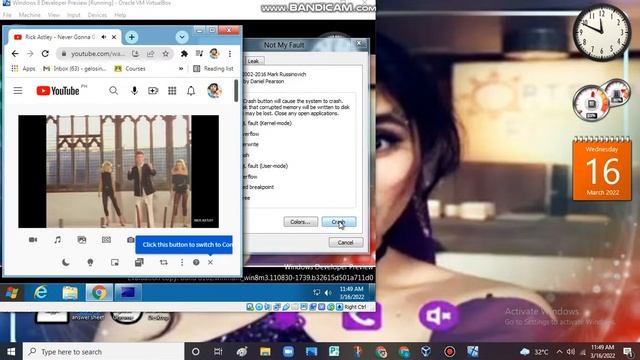Open the Courses bookmark
Viewport: 640px width, 360px height.
click(130, 69)
